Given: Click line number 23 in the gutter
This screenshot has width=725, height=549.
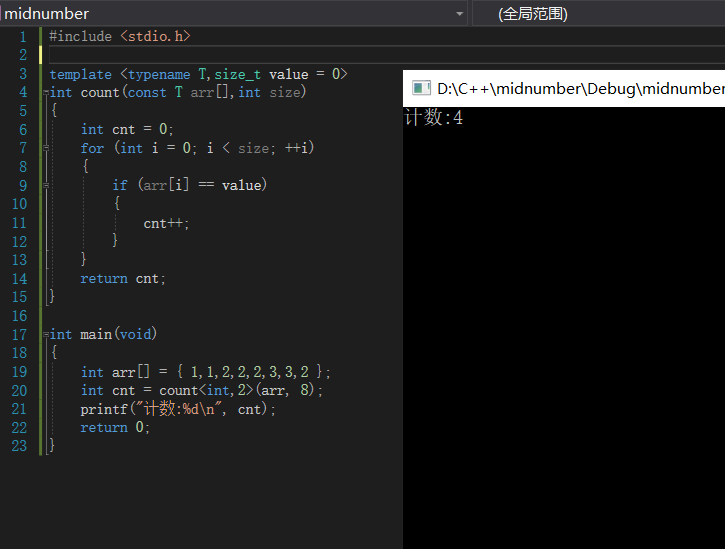Looking at the screenshot, I should (19, 446).
